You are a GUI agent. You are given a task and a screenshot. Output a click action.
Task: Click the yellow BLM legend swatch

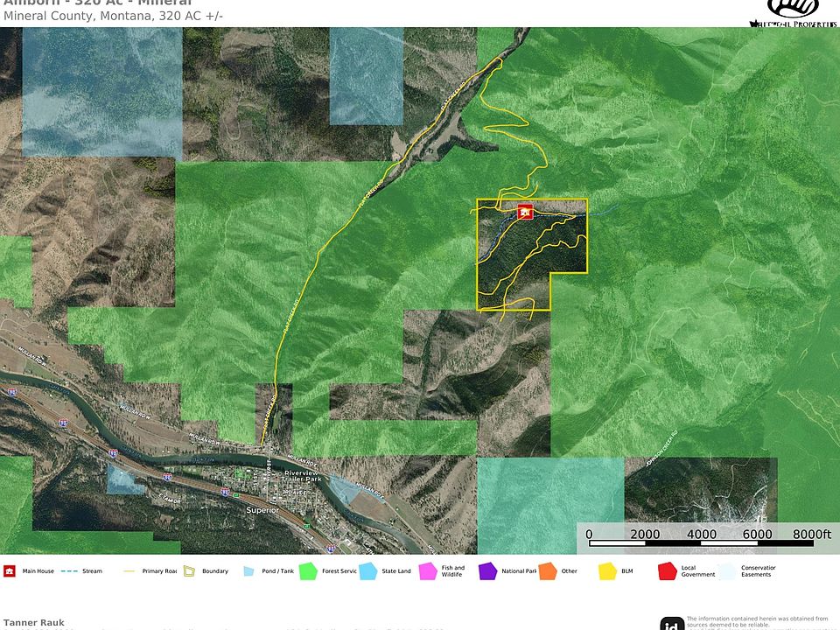tap(606, 571)
